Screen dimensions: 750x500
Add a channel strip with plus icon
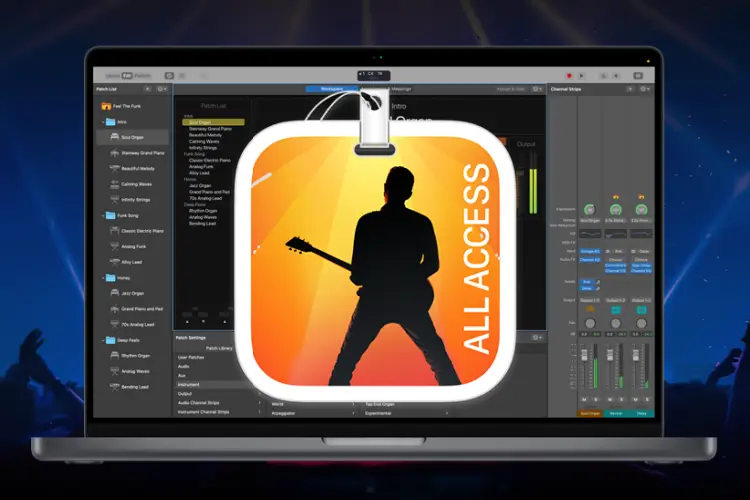(630, 89)
